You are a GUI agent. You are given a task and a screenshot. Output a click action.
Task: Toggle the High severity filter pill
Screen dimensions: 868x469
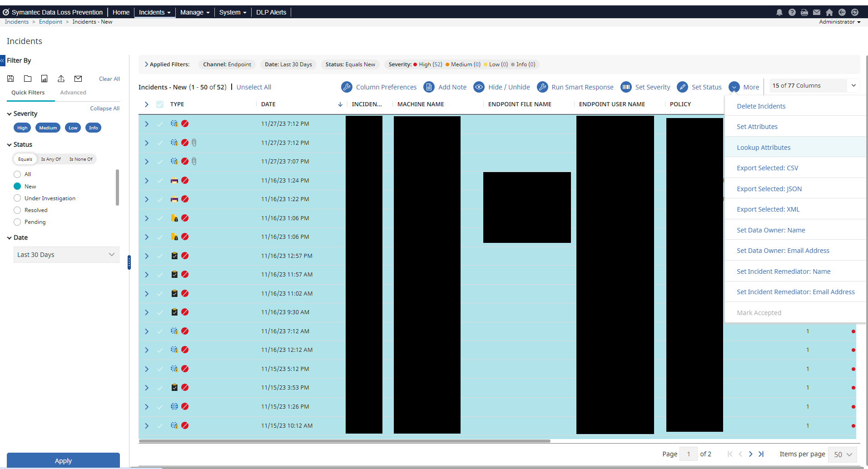coord(22,128)
